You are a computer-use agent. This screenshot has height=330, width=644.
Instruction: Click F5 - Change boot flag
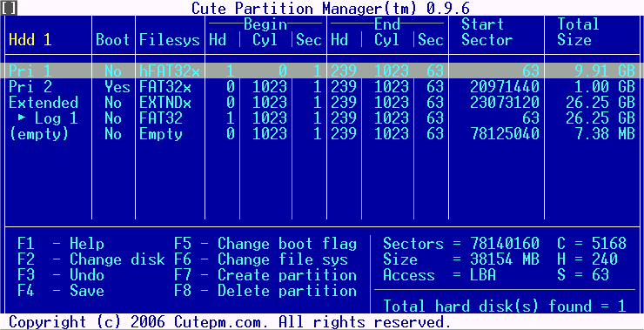pyautogui.click(x=265, y=244)
